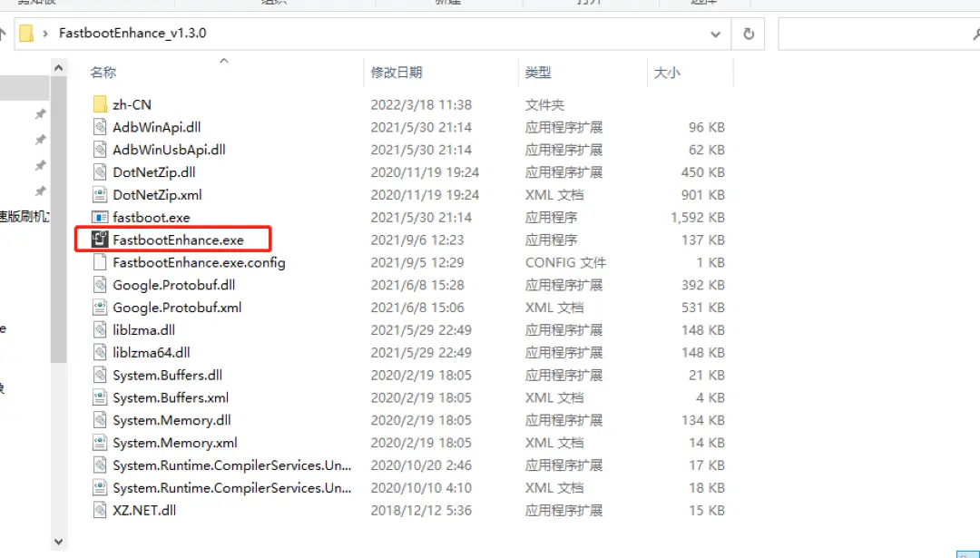
Task: Select the Google.Protobuf.dll file name
Action: (173, 284)
